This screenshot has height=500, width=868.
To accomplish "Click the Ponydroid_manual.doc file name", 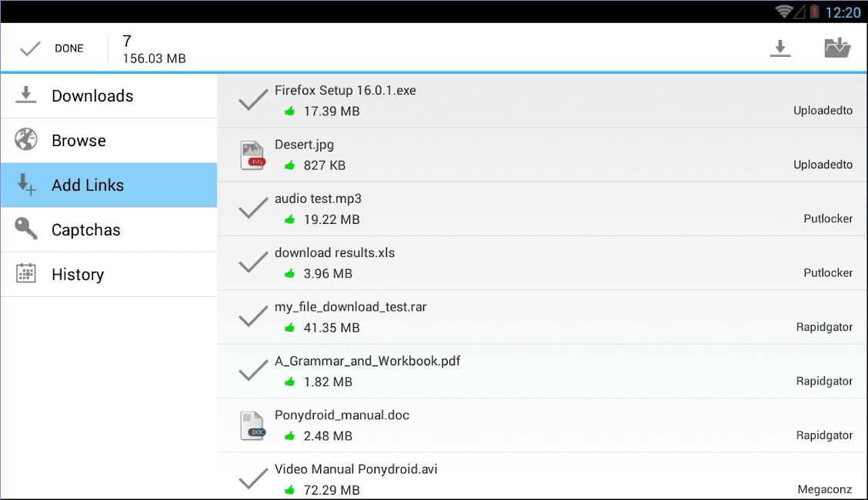I will 342,415.
